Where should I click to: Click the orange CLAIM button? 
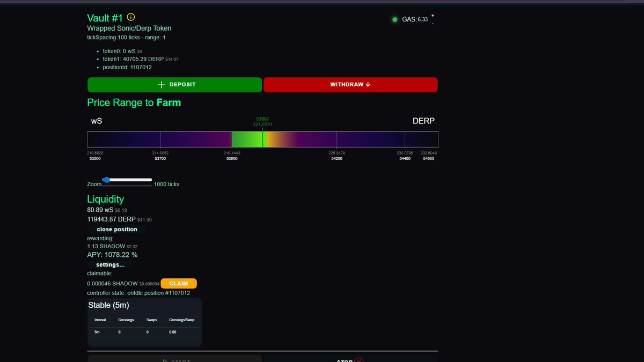tap(179, 283)
